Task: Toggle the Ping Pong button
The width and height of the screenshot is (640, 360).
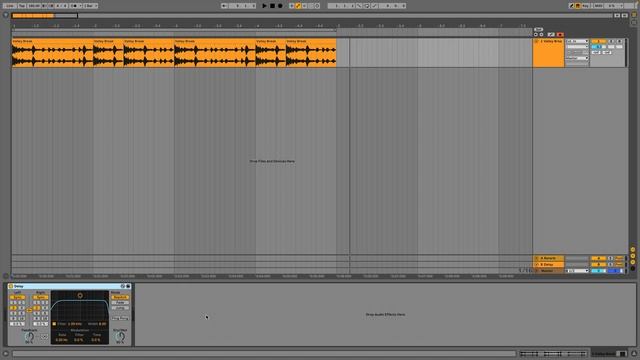Action: [x=120, y=318]
